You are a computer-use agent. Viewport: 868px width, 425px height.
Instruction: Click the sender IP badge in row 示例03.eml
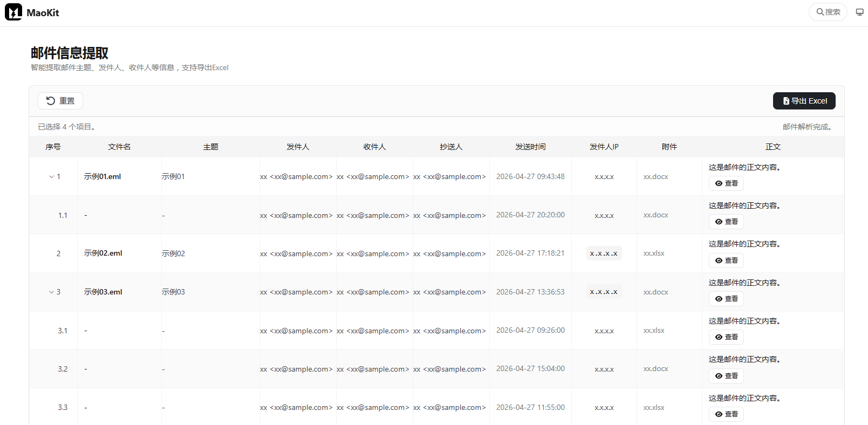click(604, 292)
